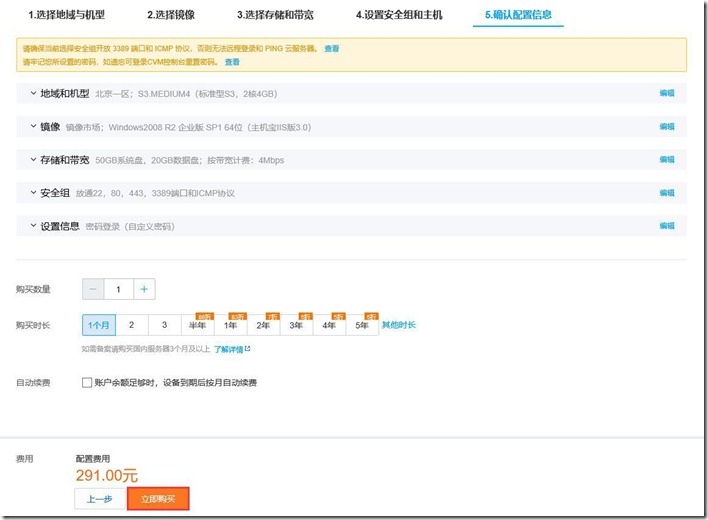Viewport: 708px width, 520px height.
Task: Click the purchase quantity input field
Action: coord(118,289)
